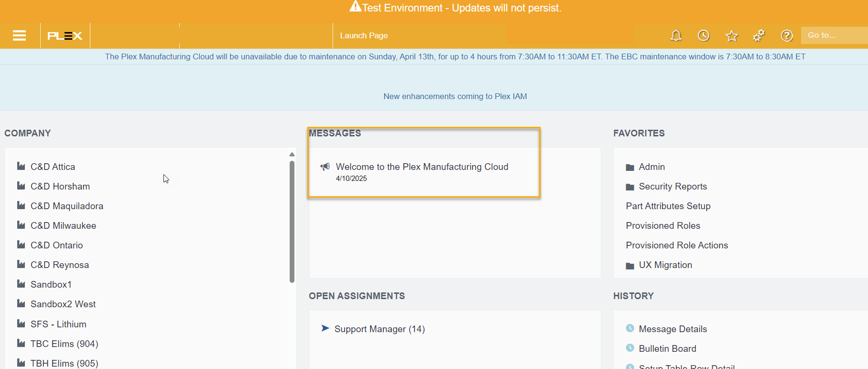
Task: Open Sandbox2 West company
Action: [63, 304]
